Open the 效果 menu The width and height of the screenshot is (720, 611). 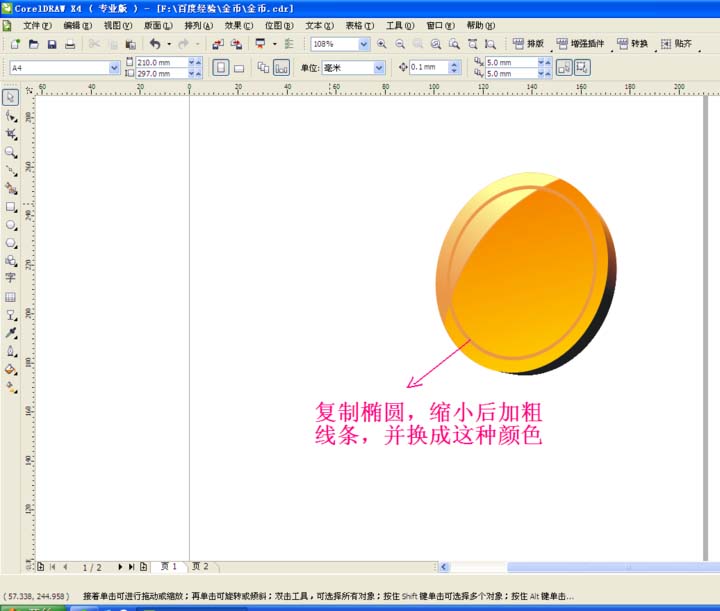click(x=238, y=26)
